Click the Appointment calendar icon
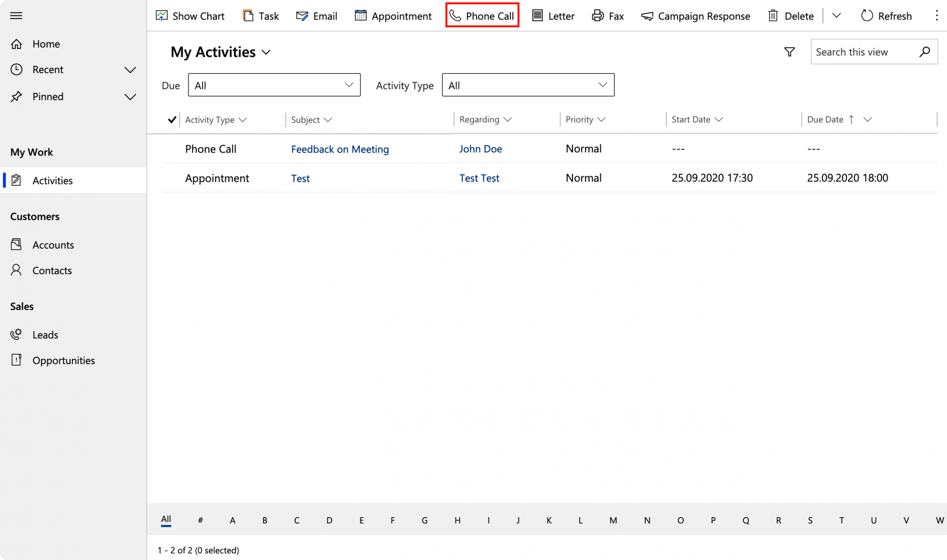Viewport: 947px width, 560px height. click(361, 16)
